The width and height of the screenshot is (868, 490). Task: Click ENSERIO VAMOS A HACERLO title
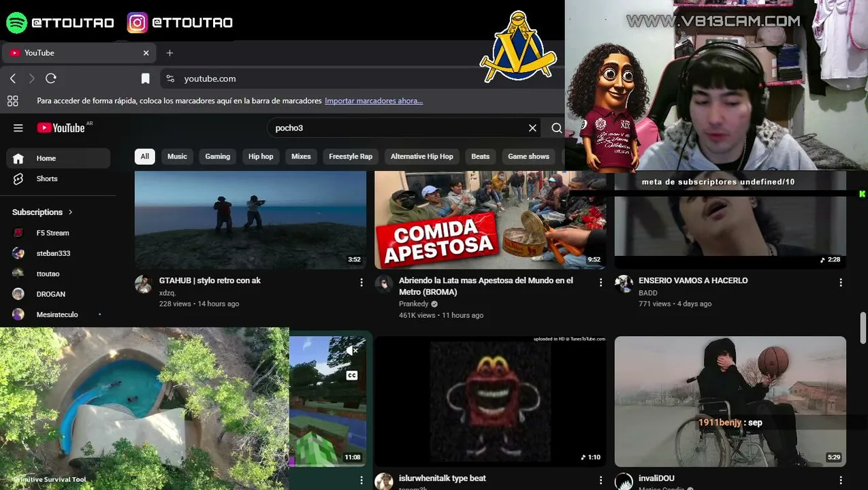coord(693,280)
